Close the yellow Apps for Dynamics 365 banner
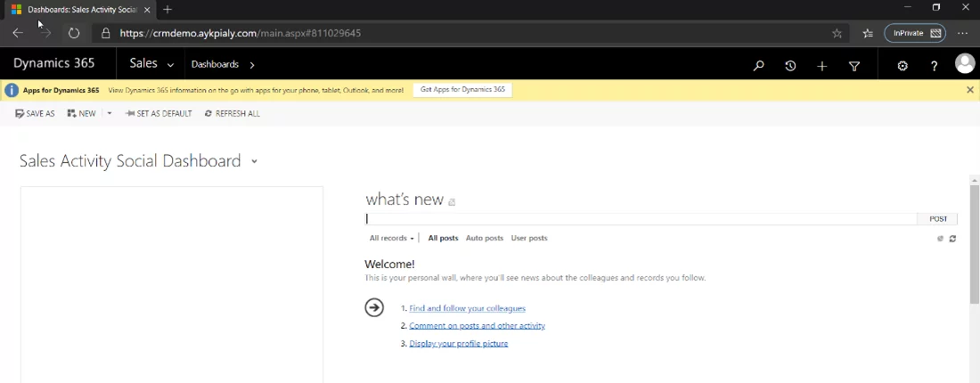Viewport: 980px width, 383px height. pos(970,90)
